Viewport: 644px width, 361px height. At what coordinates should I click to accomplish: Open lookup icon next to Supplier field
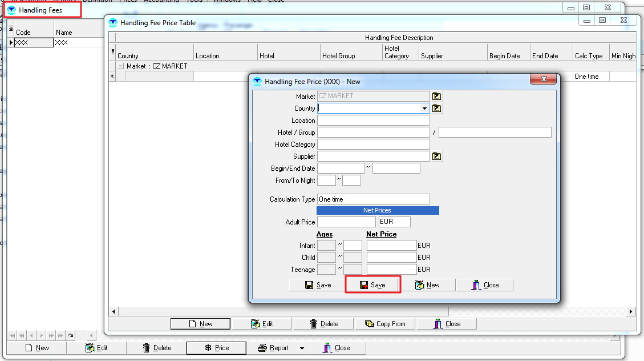pyautogui.click(x=437, y=157)
